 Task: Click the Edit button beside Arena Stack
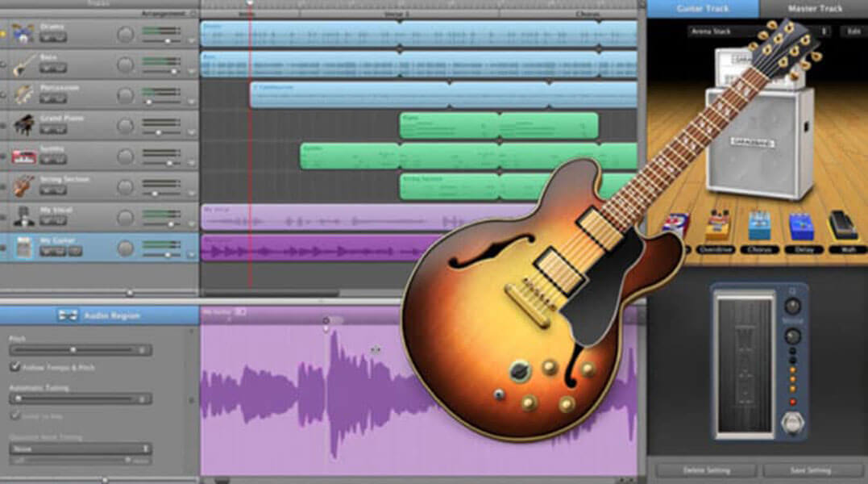pyautogui.click(x=854, y=31)
